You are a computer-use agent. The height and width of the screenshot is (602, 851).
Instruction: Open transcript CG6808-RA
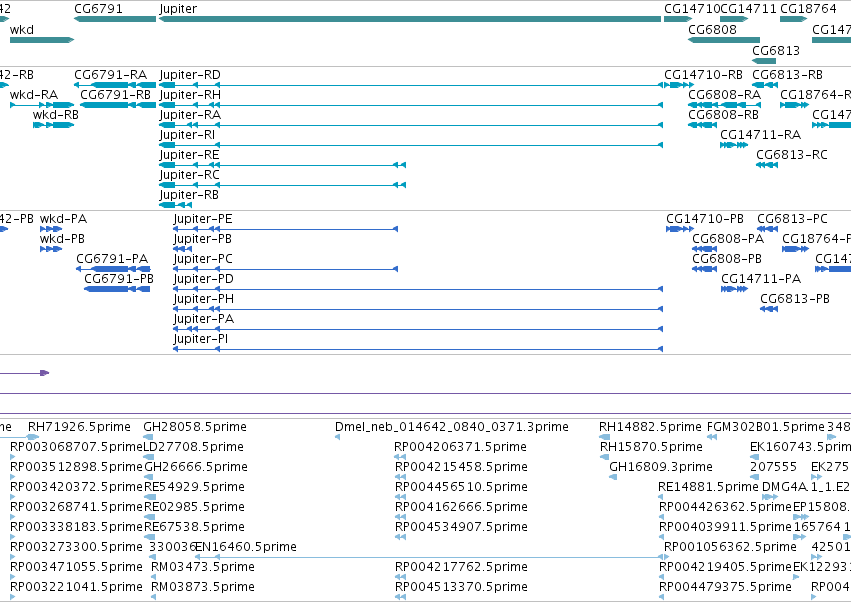(x=724, y=105)
